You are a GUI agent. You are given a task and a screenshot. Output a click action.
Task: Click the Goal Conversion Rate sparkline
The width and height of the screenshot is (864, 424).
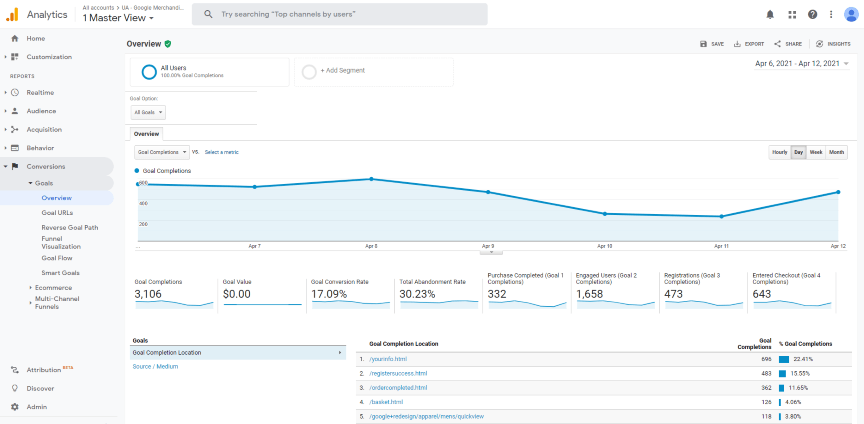click(350, 304)
